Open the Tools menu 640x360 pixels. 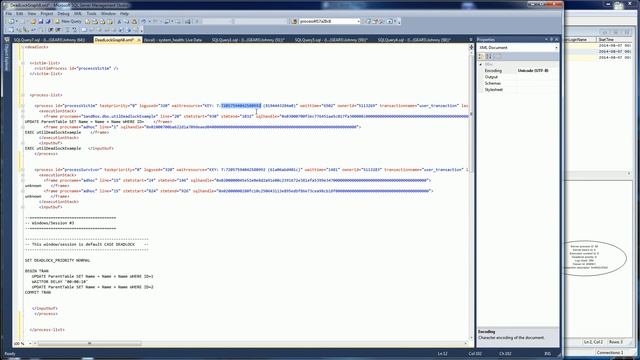point(91,13)
